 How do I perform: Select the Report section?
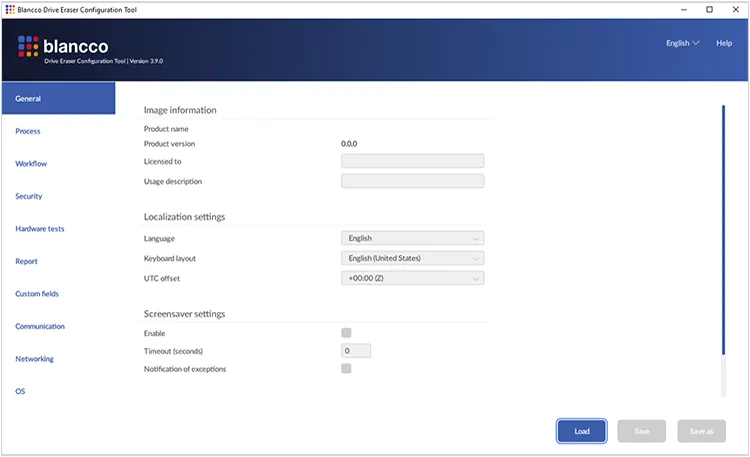point(26,261)
